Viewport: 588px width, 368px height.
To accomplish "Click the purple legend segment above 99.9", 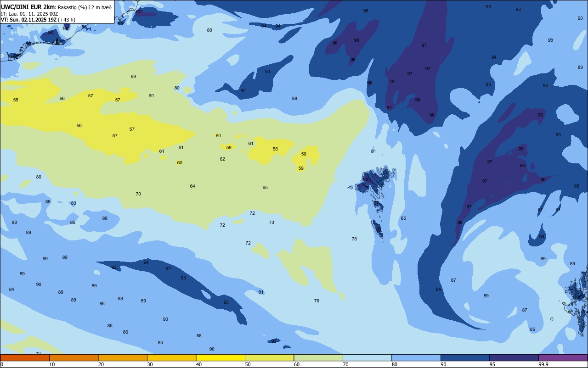I will [x=563, y=357].
